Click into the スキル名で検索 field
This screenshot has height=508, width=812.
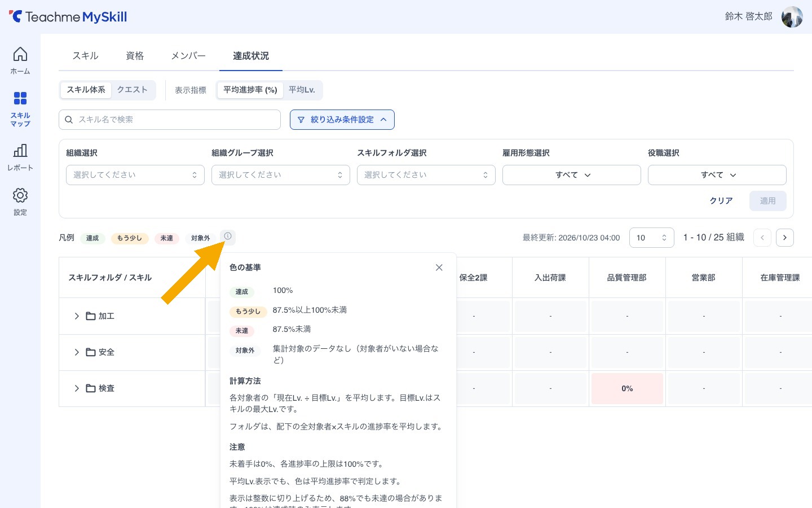pyautogui.click(x=170, y=120)
